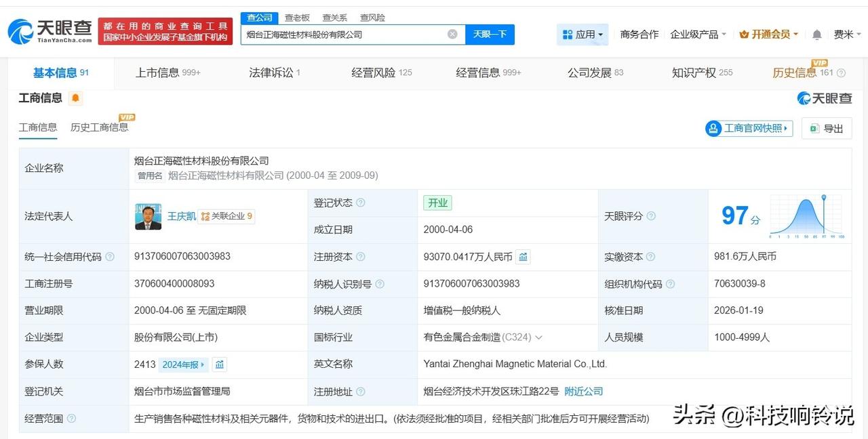Viewport: 868px width, 439px height.
Task: Select the 工商信息 sub-tab
Action: pos(38,127)
